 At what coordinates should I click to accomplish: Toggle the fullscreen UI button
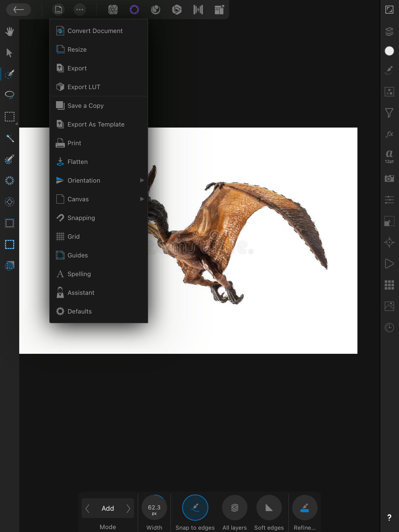(389, 10)
